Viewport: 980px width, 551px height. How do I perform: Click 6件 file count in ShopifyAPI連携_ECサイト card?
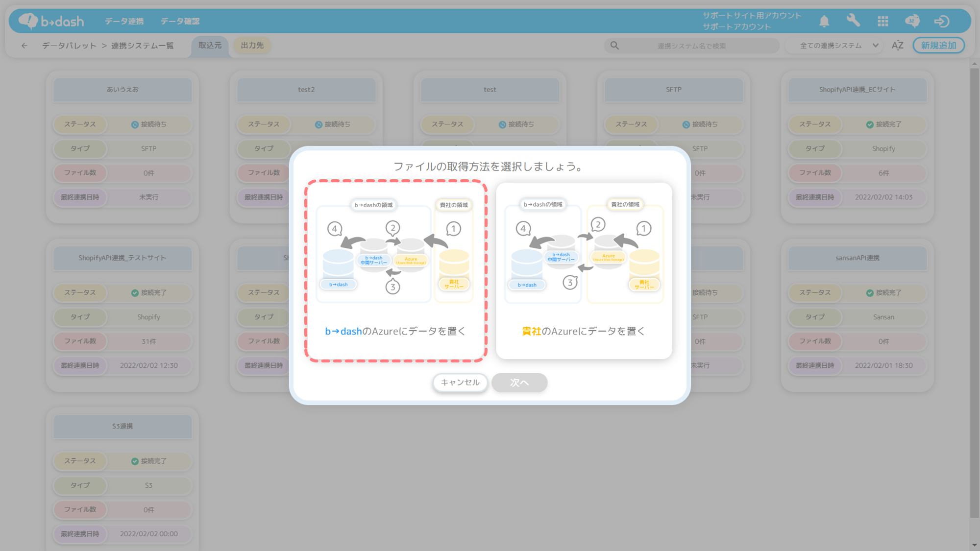pyautogui.click(x=884, y=173)
